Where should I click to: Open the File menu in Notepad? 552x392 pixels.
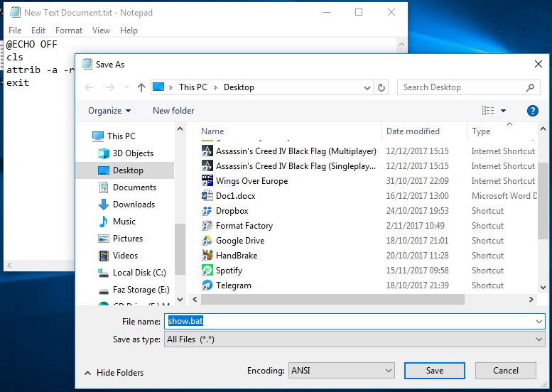15,31
